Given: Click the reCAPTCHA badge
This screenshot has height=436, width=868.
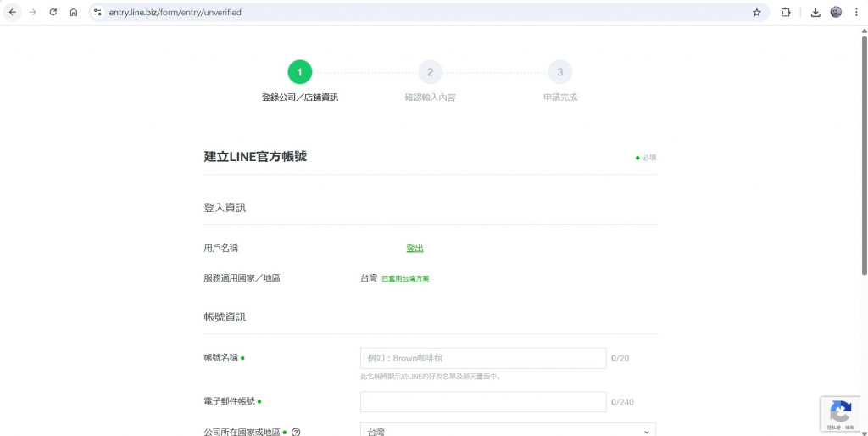Looking at the screenshot, I should coord(840,413).
